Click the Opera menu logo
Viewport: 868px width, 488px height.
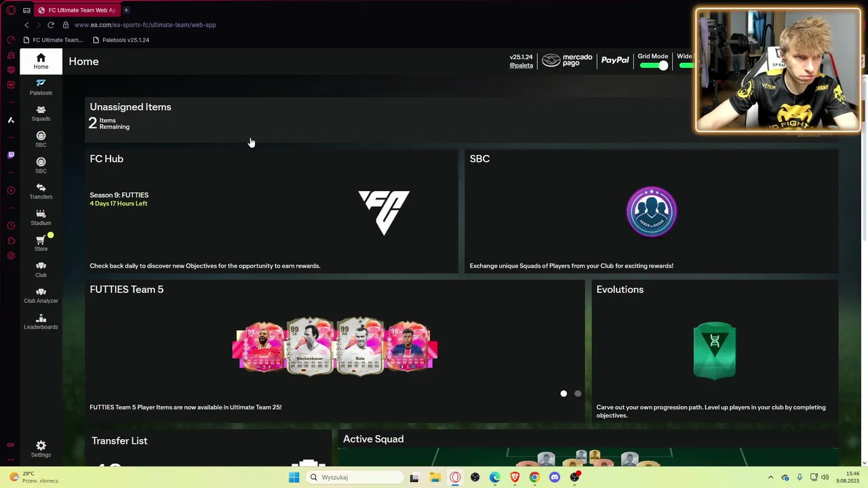click(x=11, y=10)
